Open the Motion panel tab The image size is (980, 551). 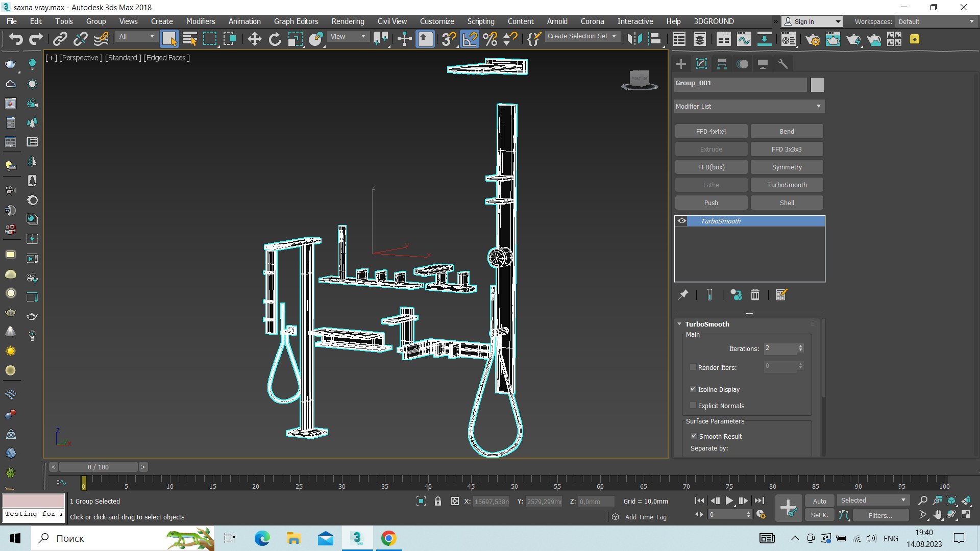pyautogui.click(x=742, y=64)
